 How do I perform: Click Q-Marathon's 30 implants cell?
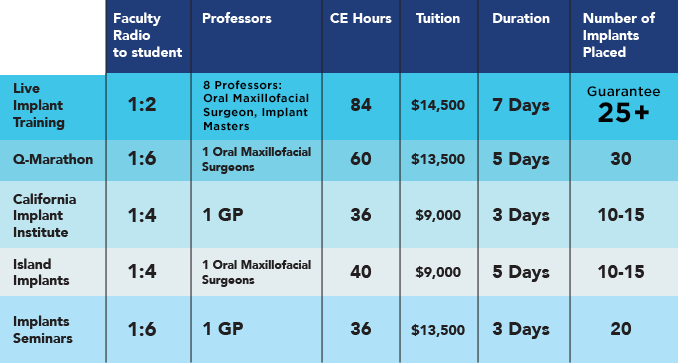pos(621,159)
